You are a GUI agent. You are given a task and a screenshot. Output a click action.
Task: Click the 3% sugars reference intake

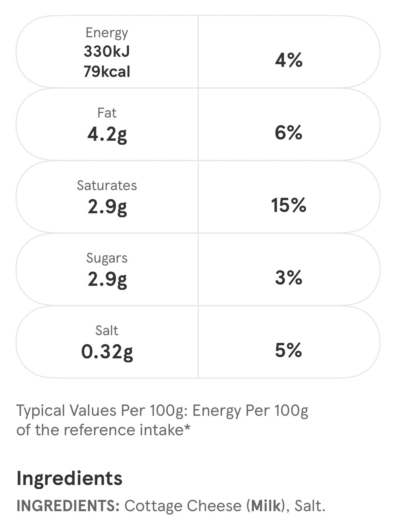(289, 278)
